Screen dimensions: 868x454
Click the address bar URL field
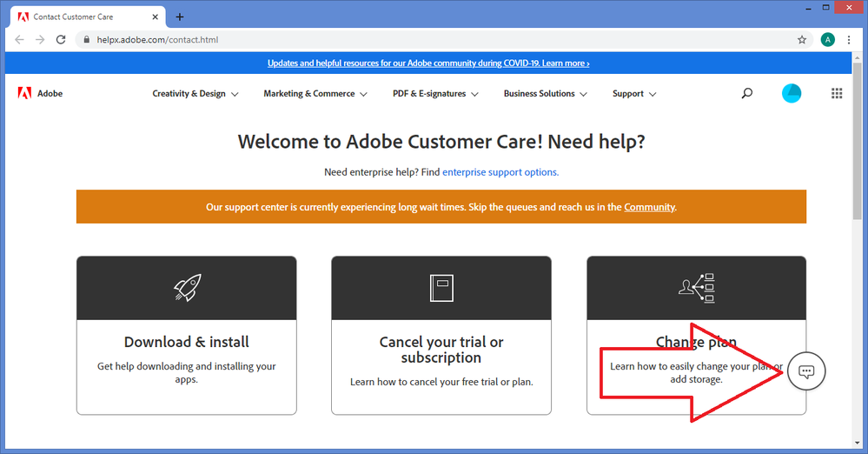click(x=443, y=40)
